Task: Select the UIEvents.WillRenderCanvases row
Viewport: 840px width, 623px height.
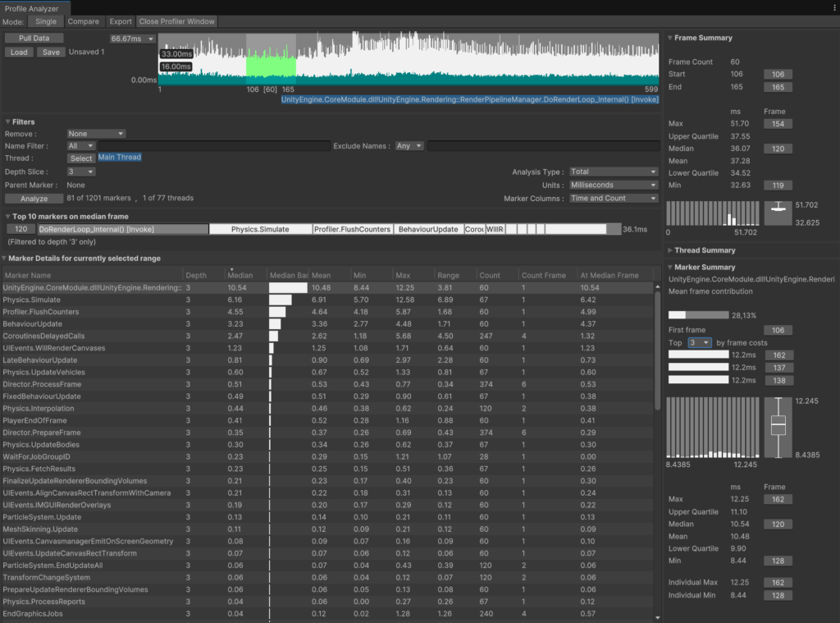Action: point(327,348)
